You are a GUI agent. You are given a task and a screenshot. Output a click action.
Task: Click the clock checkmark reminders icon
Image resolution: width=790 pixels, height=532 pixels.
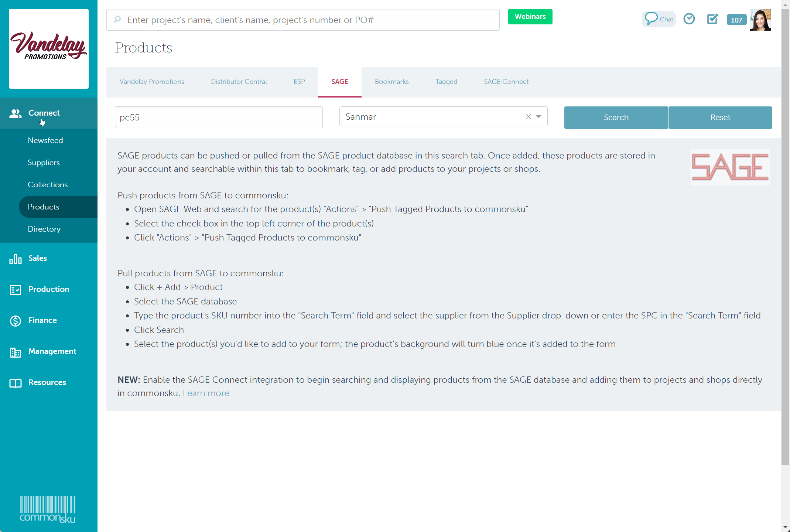pyautogui.click(x=689, y=19)
